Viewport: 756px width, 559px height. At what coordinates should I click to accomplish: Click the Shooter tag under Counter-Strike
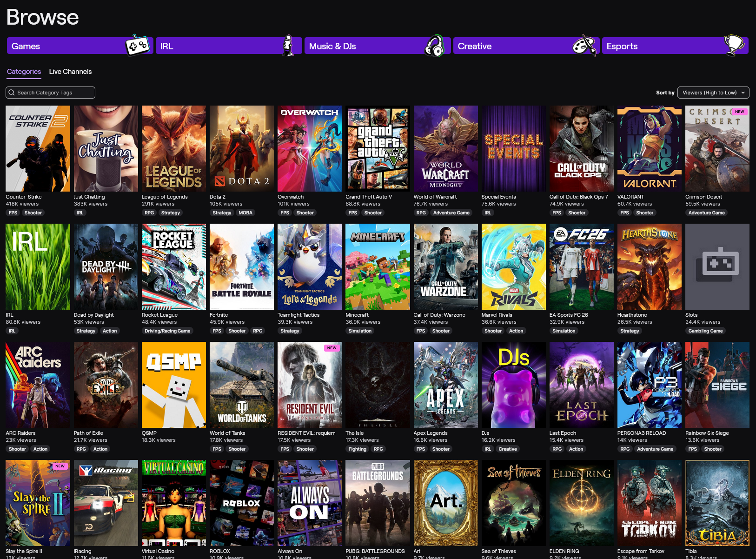[33, 213]
